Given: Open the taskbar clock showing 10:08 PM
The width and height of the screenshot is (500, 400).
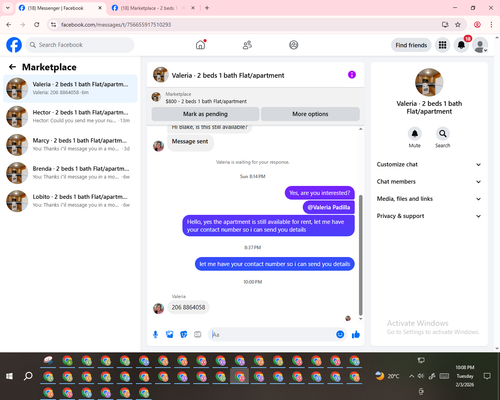Looking at the screenshot, I should (465, 376).
